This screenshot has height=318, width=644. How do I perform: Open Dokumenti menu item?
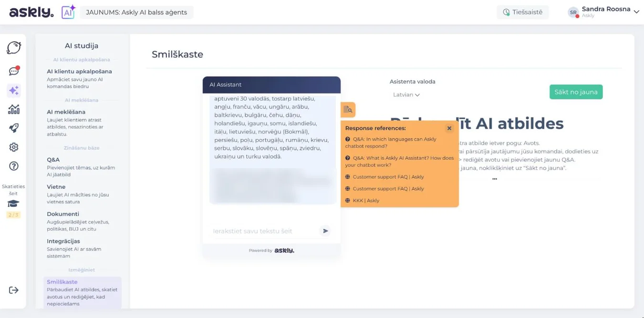coord(82,222)
